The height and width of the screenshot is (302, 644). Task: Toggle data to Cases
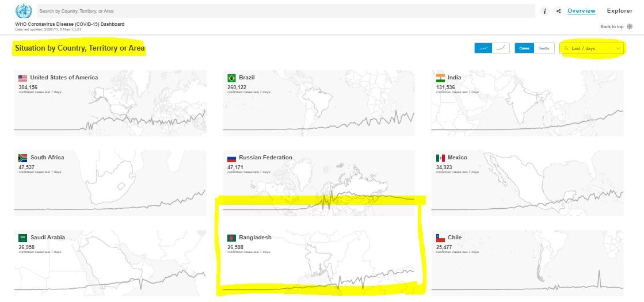(524, 48)
